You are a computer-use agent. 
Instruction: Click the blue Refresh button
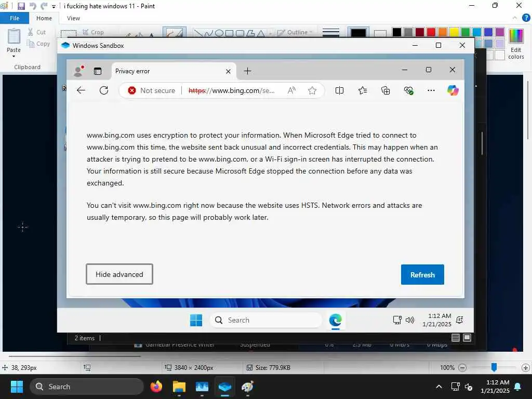pyautogui.click(x=422, y=274)
